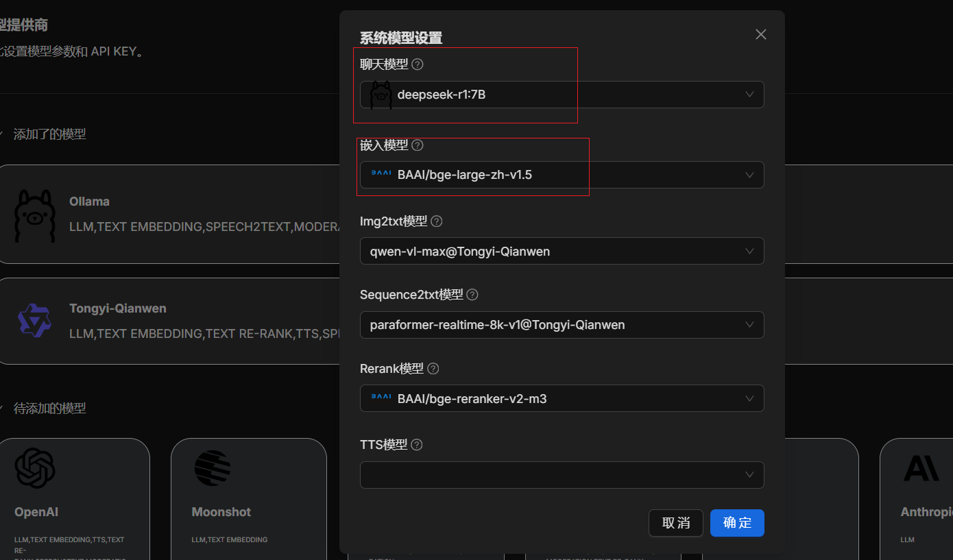Click the 确定 button
Image resolution: width=953 pixels, height=560 pixels.
pyautogui.click(x=737, y=523)
